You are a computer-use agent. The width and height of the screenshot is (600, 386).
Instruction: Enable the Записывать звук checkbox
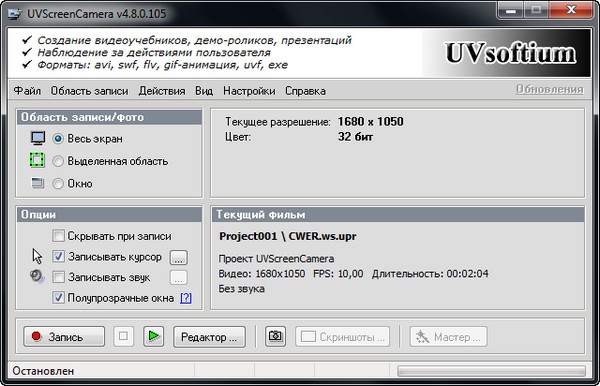[x=58, y=277]
